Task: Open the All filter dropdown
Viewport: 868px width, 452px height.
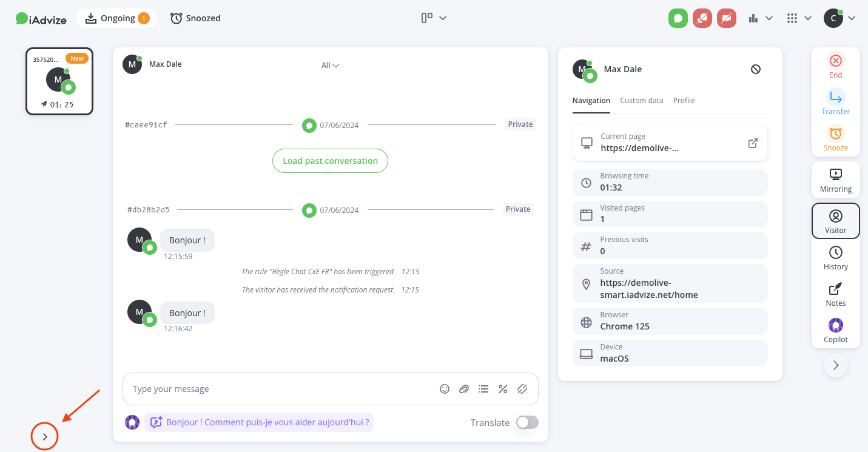Action: pos(330,66)
